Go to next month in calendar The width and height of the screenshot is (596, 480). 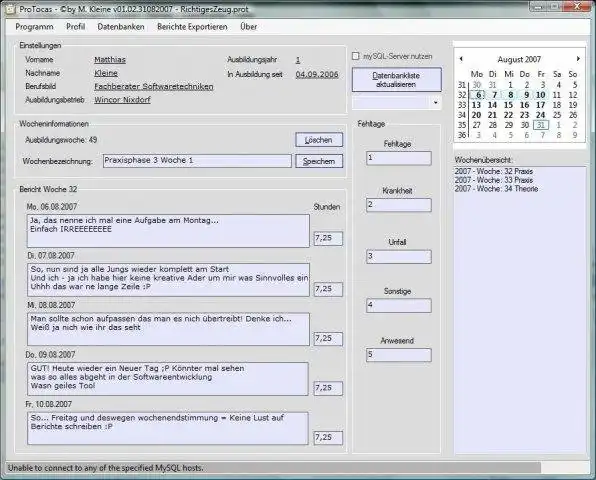[x=578, y=59]
